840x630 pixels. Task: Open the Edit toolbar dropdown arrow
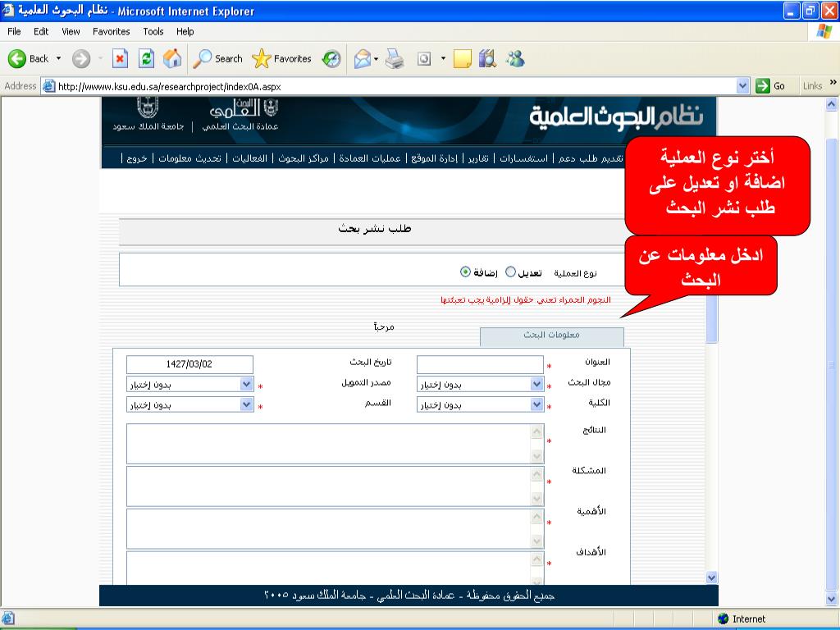coord(443,59)
